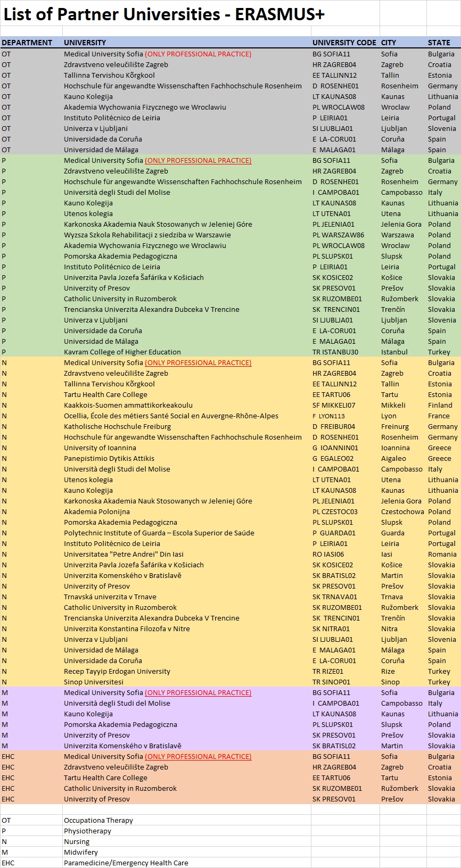Select the UNIVERSITY column header
The height and width of the screenshot is (868, 461).
(85, 43)
